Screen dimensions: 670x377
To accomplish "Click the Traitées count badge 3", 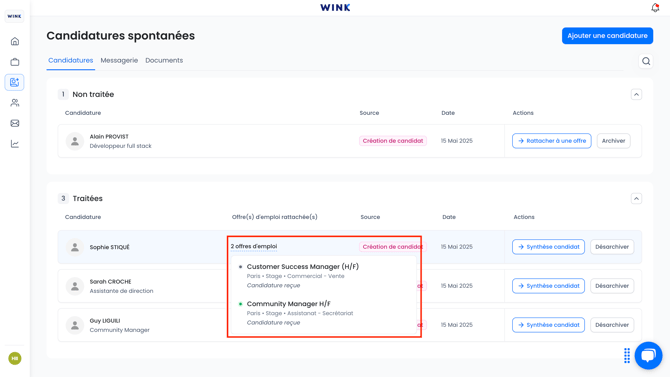I will click(63, 198).
